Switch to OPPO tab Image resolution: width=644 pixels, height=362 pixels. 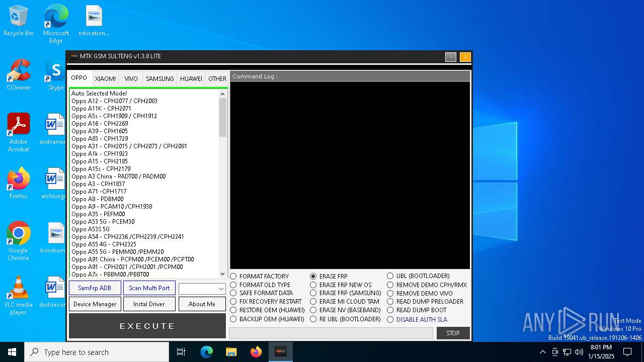pyautogui.click(x=79, y=78)
